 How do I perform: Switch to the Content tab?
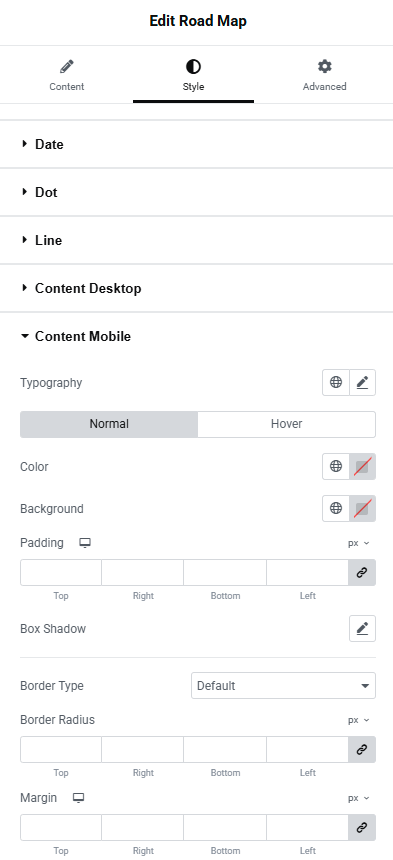tap(67, 75)
